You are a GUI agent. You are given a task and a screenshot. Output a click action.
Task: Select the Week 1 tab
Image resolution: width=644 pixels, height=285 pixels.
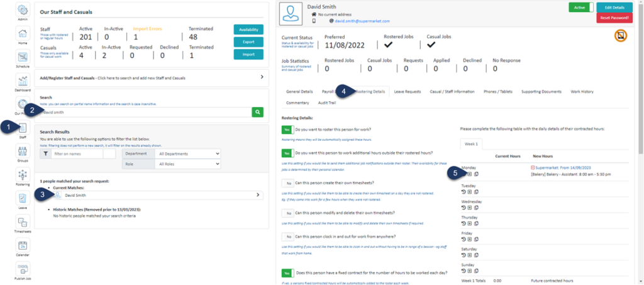pyautogui.click(x=472, y=144)
